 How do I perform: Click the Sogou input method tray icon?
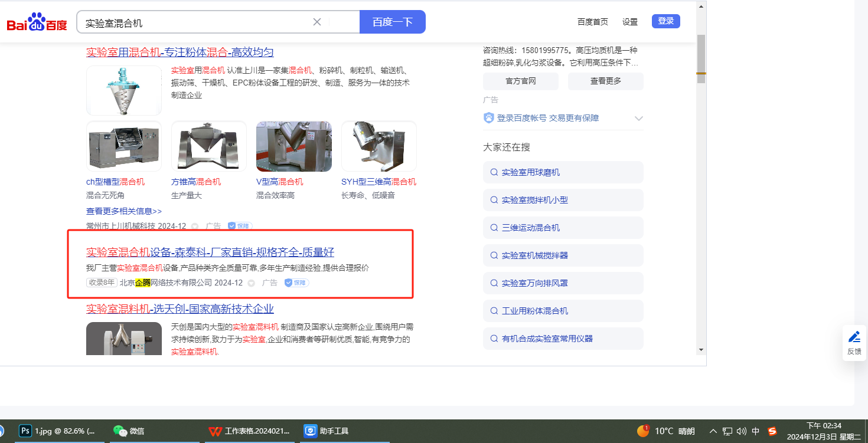click(772, 431)
